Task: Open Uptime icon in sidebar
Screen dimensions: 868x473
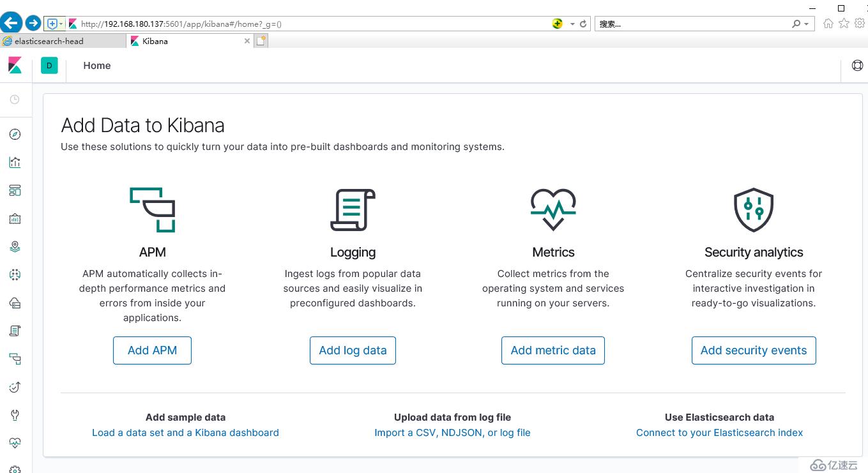Action: (15, 387)
